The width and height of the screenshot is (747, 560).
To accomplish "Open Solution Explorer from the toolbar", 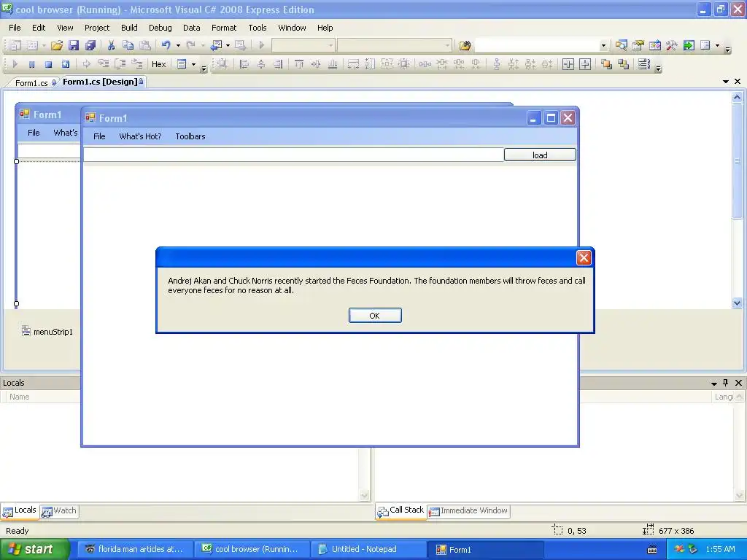I will pos(621,45).
